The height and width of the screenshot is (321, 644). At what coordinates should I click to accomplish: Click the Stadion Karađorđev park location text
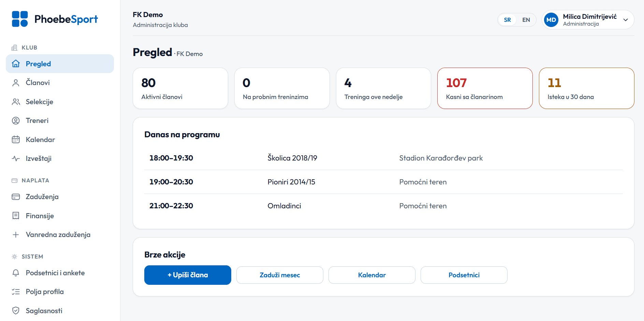click(x=441, y=158)
